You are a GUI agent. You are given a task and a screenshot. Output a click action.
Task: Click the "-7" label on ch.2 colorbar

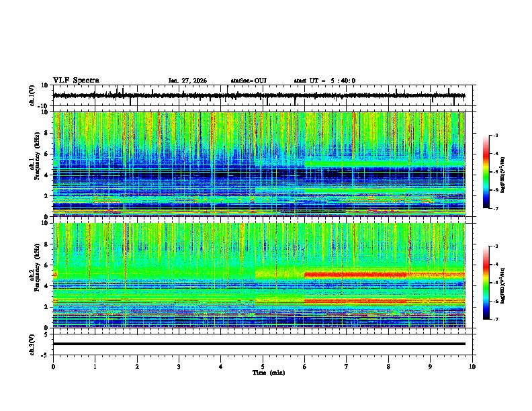495,320
